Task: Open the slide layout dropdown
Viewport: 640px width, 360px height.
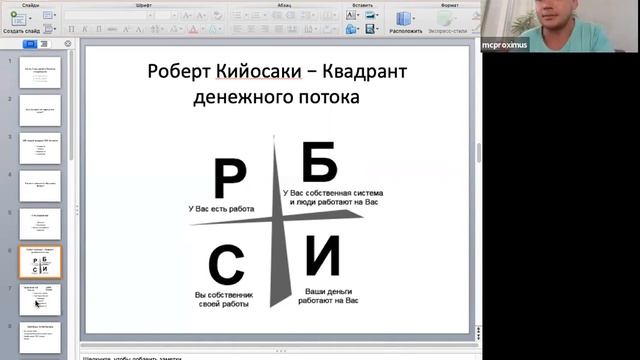Action: (x=49, y=16)
